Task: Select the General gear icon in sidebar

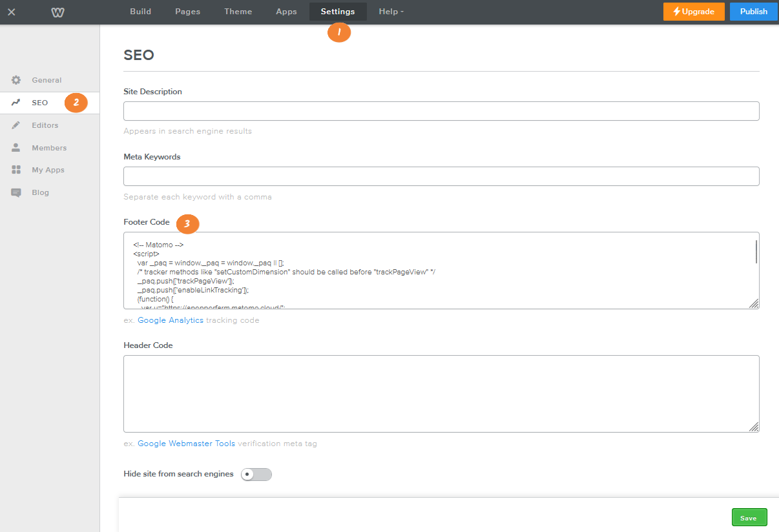Action: (x=16, y=80)
